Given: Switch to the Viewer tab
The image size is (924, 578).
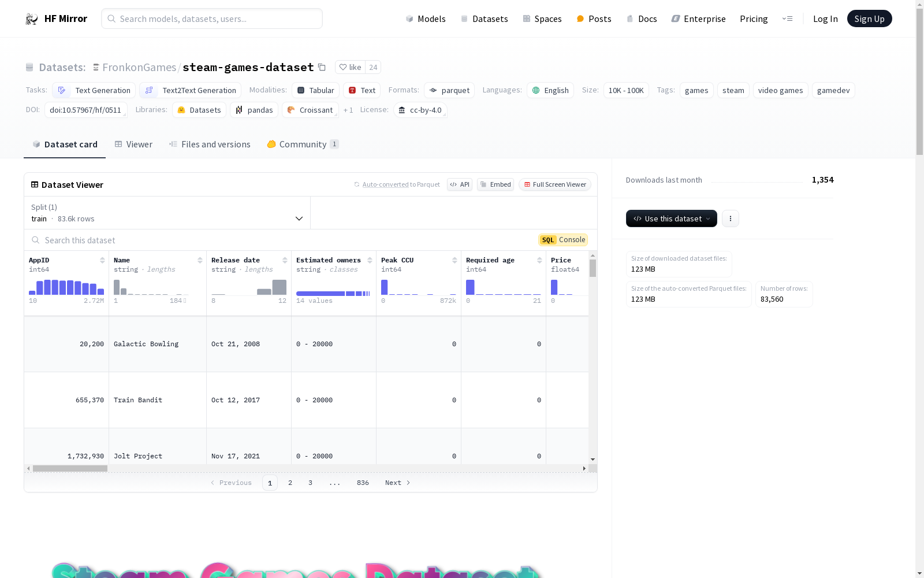Looking at the screenshot, I should tap(133, 144).
